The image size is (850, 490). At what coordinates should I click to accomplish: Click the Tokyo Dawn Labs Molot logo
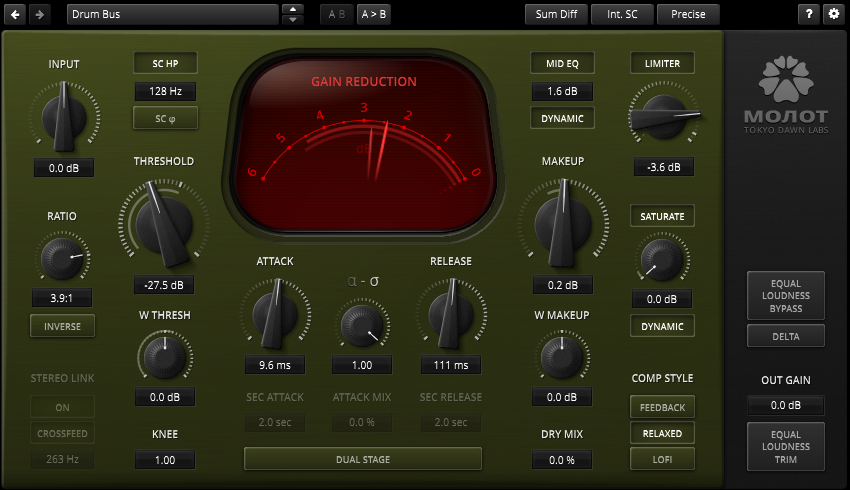pyautogui.click(x=785, y=95)
